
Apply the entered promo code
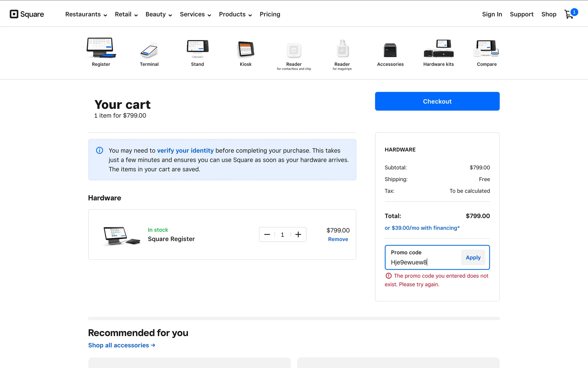coord(473,258)
